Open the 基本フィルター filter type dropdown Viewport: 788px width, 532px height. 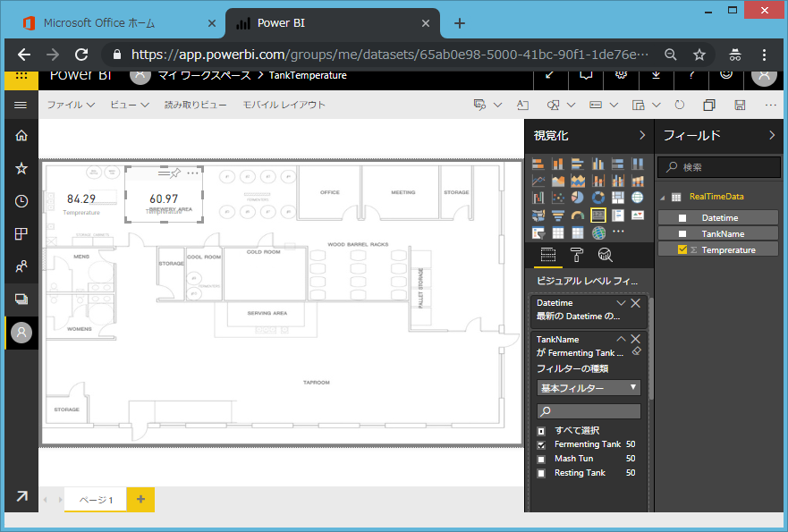[x=589, y=388]
